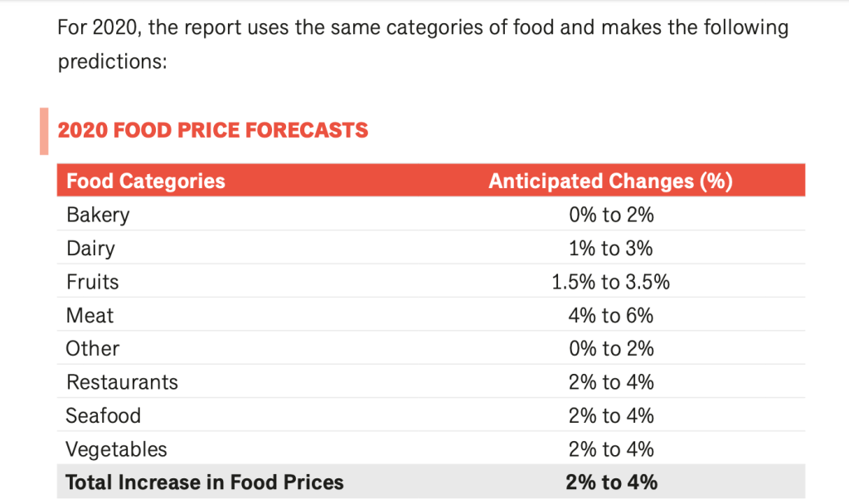Select the Other category row label

[x=93, y=348]
